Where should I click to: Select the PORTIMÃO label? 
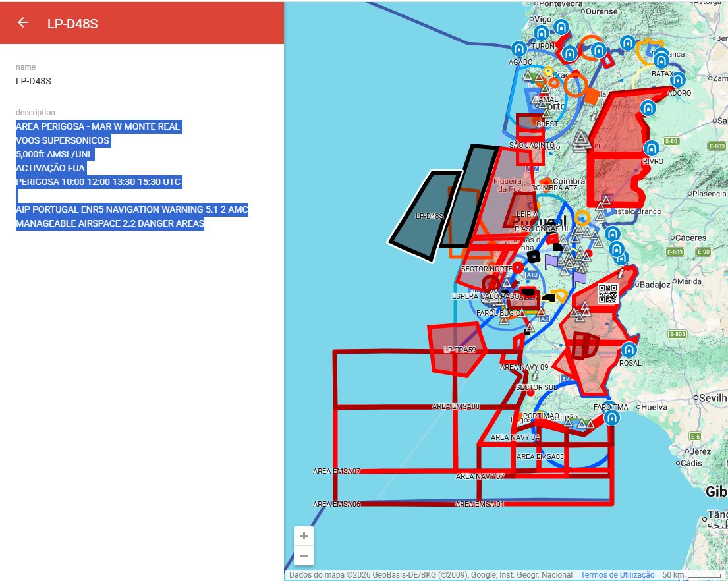point(541,416)
